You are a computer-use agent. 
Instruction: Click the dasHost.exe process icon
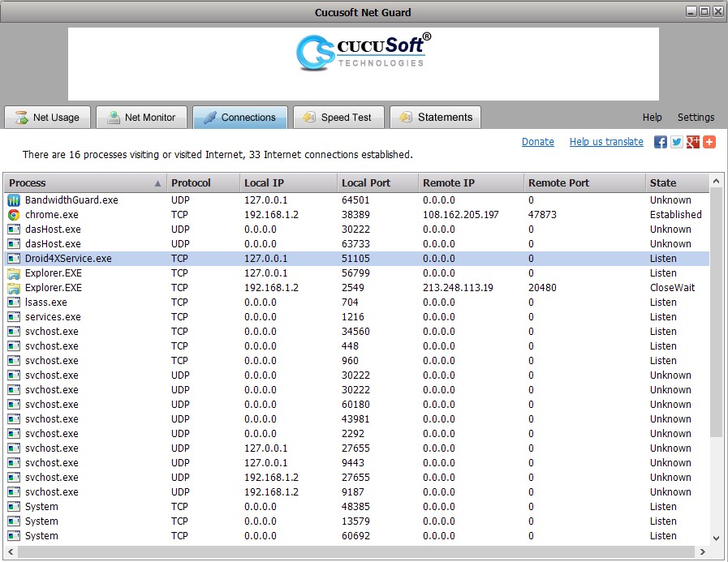pyautogui.click(x=12, y=230)
